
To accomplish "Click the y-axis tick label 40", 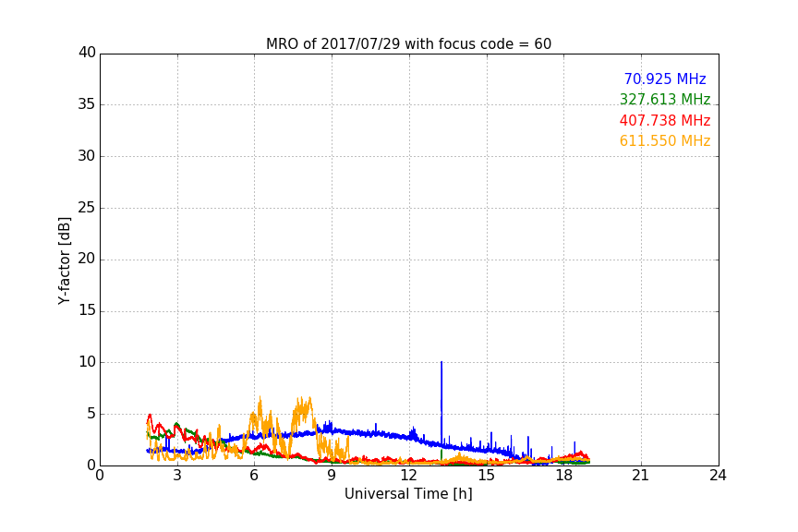I will 87,53.
